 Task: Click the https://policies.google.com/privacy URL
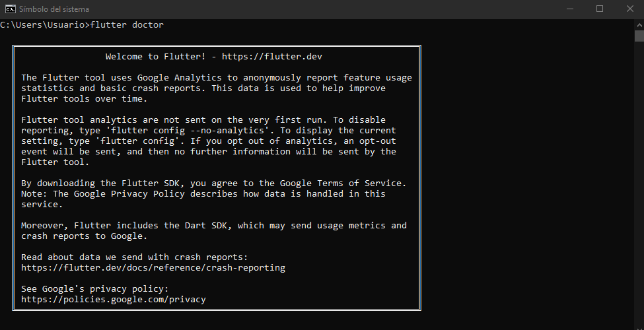coord(114,300)
